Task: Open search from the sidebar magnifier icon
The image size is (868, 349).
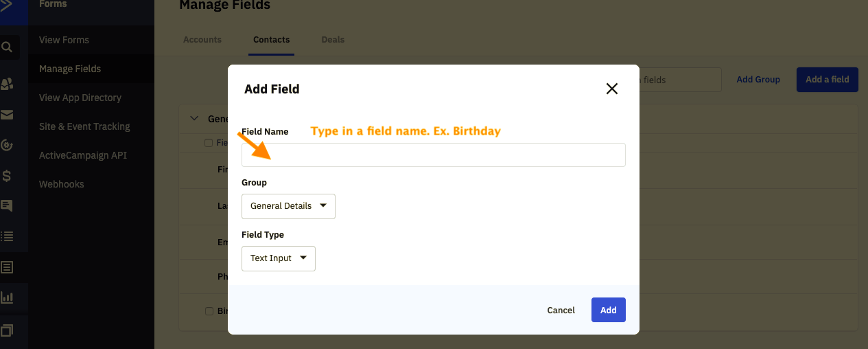Action: tap(7, 47)
